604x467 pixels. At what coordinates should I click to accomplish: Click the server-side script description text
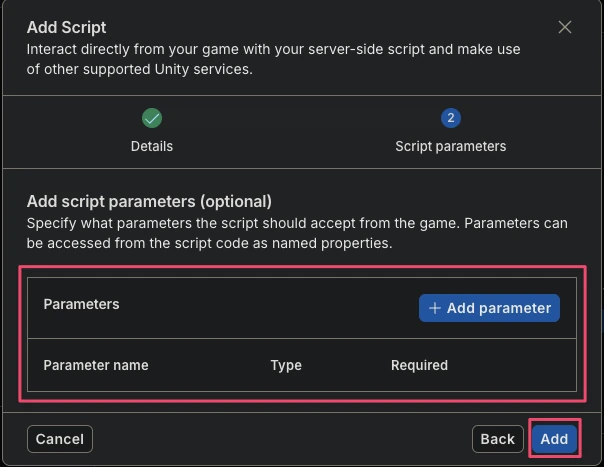(x=273, y=59)
